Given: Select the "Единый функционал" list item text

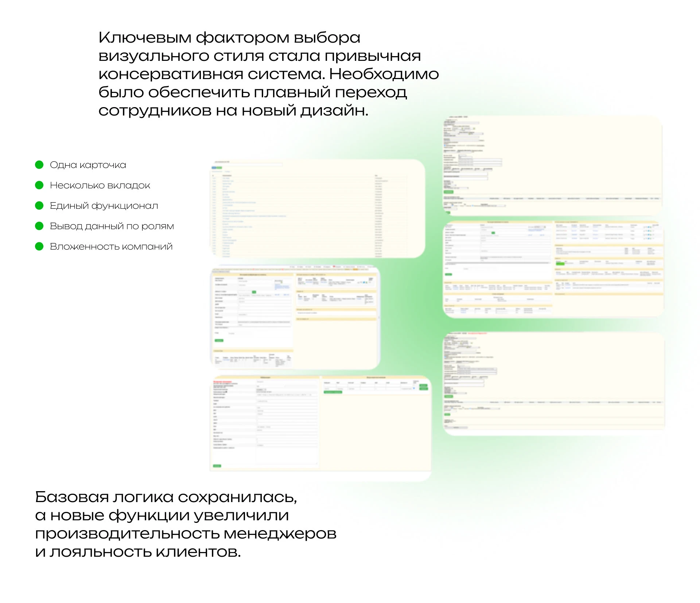Looking at the screenshot, I should (x=104, y=206).
